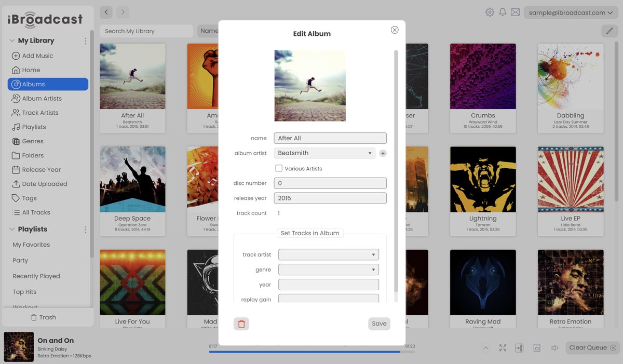Open the settings gear icon
This screenshot has width=623, height=364.
[490, 12]
